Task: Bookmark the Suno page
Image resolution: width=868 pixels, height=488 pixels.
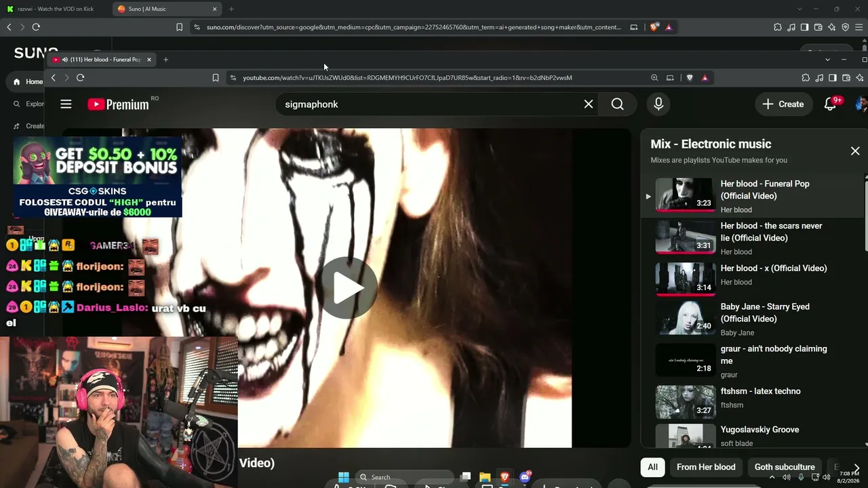Action: tap(179, 27)
